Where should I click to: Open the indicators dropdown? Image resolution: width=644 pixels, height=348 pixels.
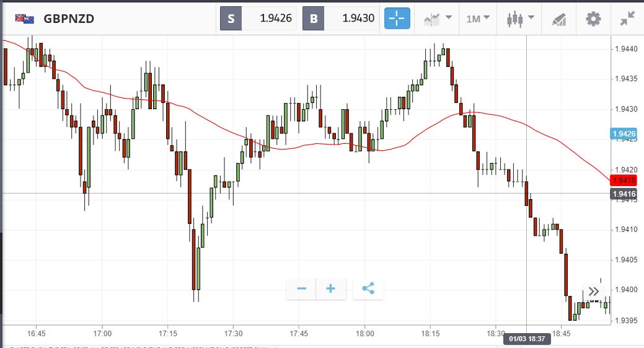click(438, 19)
